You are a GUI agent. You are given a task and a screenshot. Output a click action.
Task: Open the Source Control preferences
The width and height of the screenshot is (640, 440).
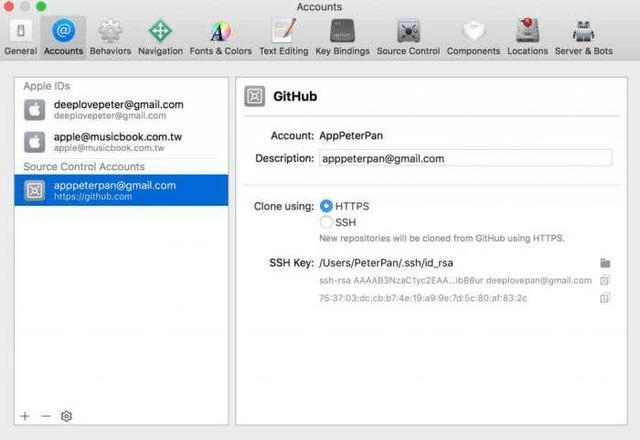click(x=408, y=38)
